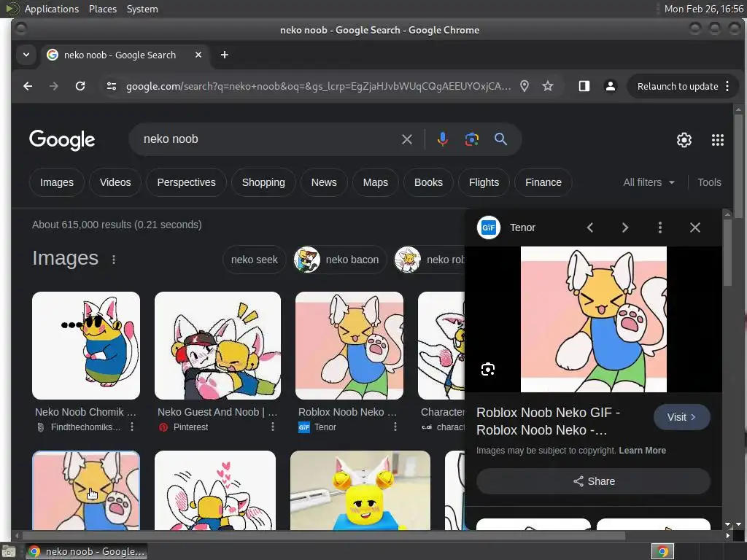Open options for Neko Noob Chomik result

click(132, 427)
